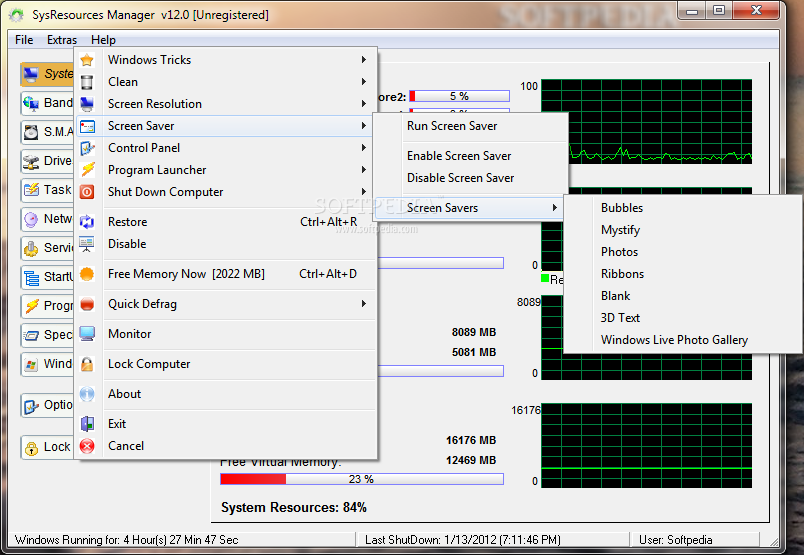Viewport: 804px width, 555px height.
Task: Click the Lock sidebar button
Action: point(47,447)
